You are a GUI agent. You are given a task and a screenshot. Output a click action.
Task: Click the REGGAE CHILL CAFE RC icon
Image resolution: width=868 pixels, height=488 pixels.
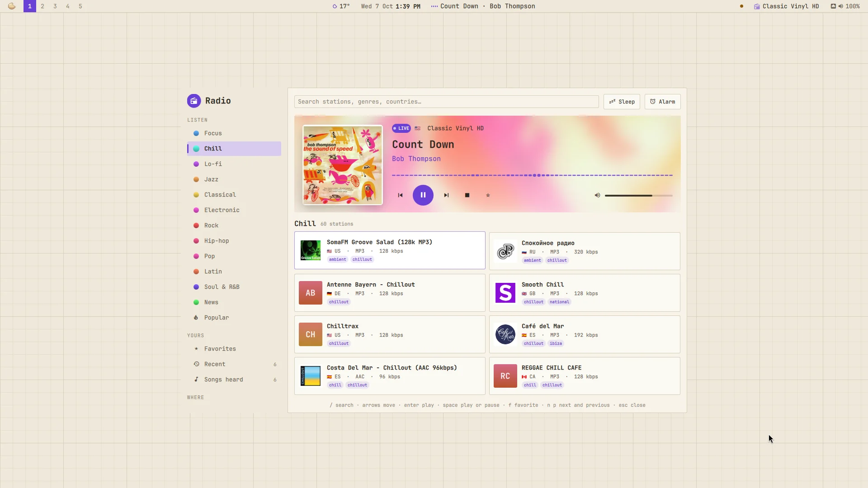pyautogui.click(x=505, y=376)
